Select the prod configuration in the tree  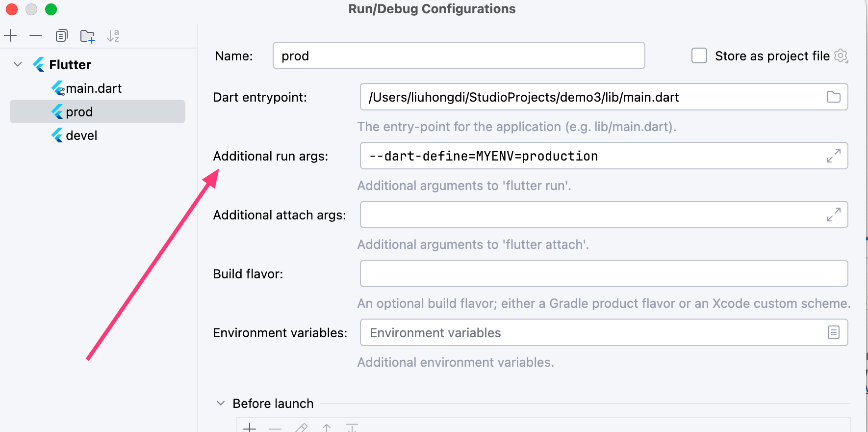[79, 112]
